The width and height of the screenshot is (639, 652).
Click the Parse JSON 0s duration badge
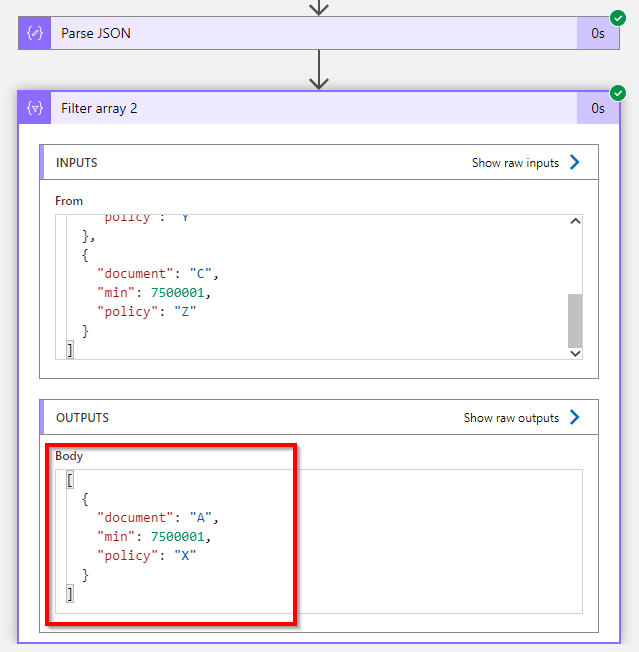tap(598, 33)
